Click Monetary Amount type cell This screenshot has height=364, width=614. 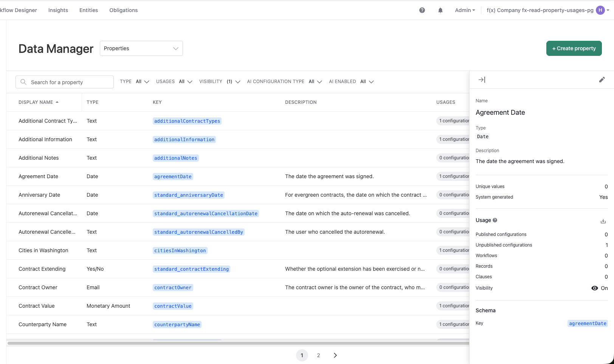tap(108, 306)
